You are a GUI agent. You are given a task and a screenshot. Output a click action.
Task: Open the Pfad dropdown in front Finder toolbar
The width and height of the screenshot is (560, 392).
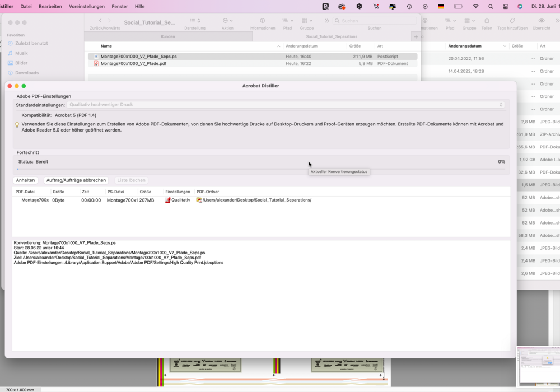coord(287,21)
